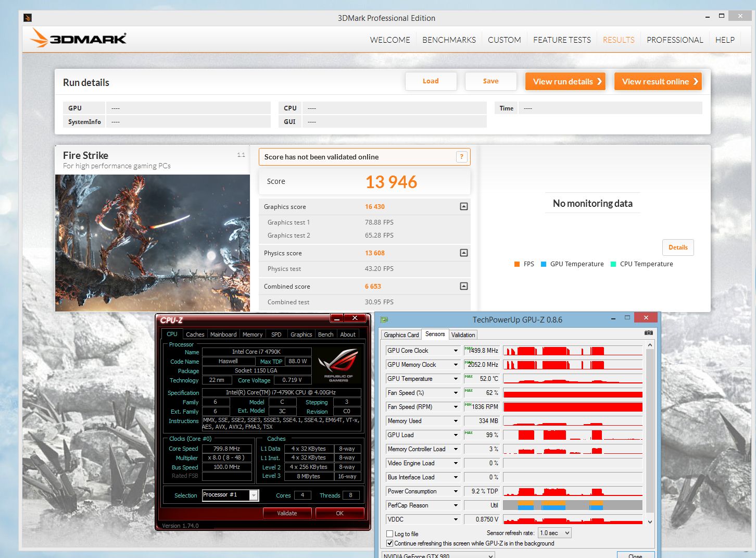Click the PerfCap Reason graph bar

[573, 505]
